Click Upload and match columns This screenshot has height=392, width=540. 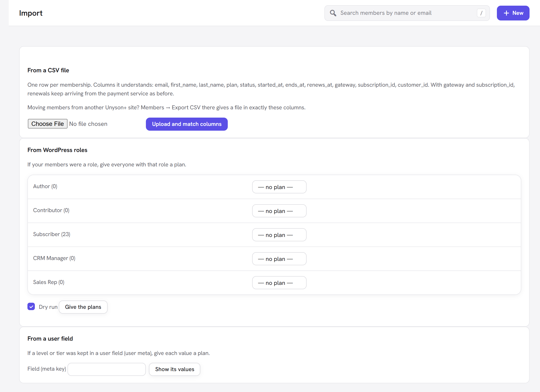click(187, 124)
